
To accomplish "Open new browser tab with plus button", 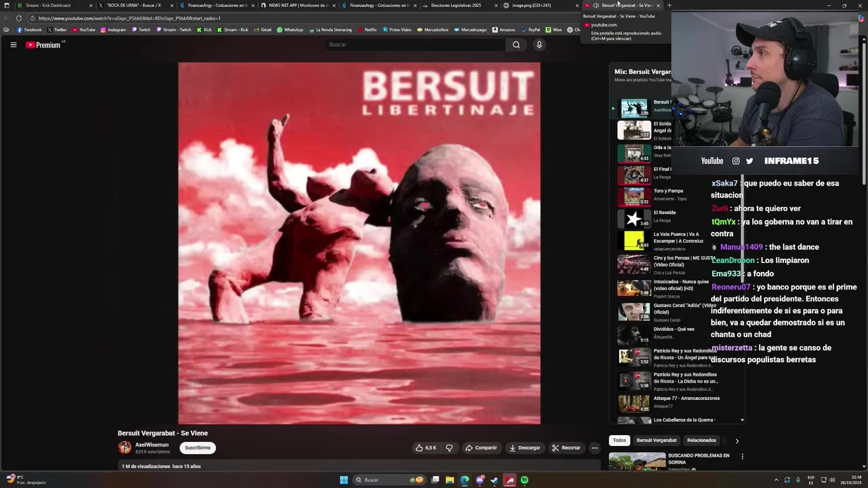I will pyautogui.click(x=669, y=5).
